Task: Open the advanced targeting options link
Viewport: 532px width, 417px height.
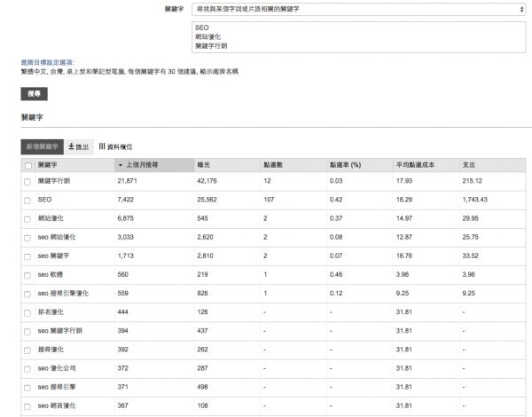Action: tap(47, 62)
